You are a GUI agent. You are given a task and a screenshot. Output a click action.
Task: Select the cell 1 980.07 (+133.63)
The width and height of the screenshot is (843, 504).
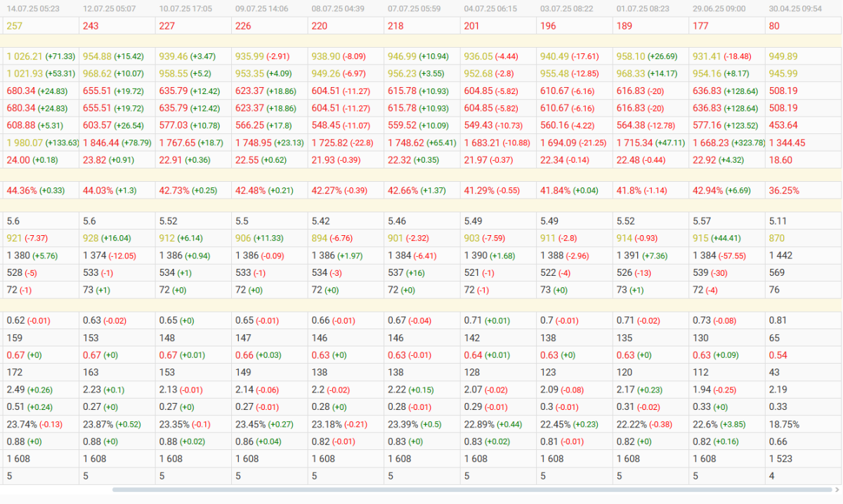point(41,142)
